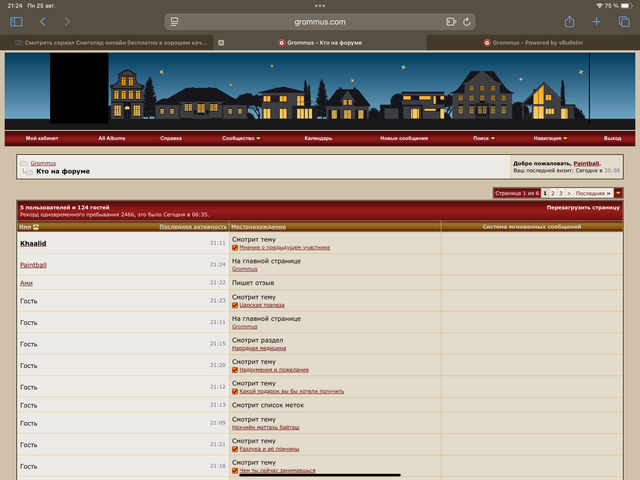Open topic 'Царская трапеза'
Viewport: 640px width, 480px height.
(262, 305)
